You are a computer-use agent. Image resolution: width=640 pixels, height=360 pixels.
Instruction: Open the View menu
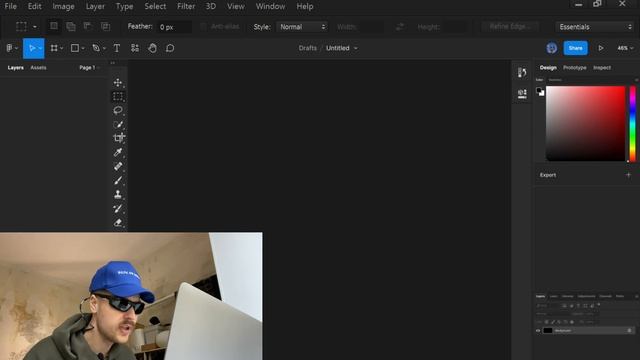click(236, 7)
